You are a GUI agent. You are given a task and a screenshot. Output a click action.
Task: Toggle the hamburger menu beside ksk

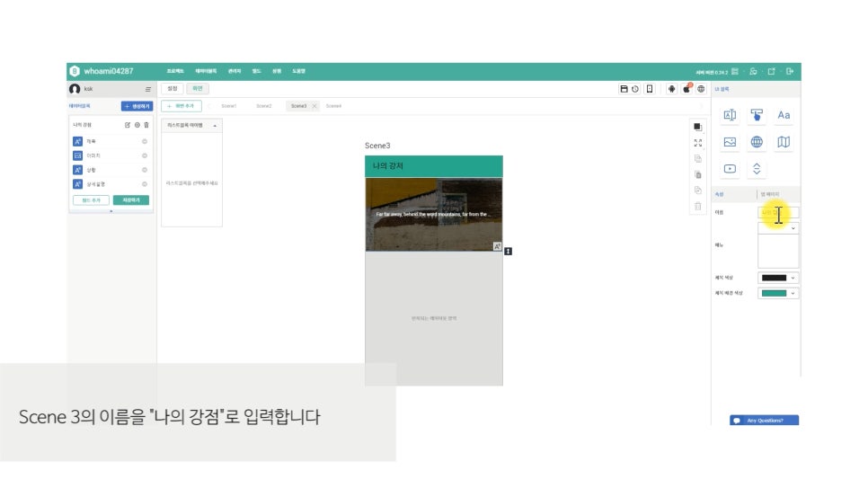(147, 89)
